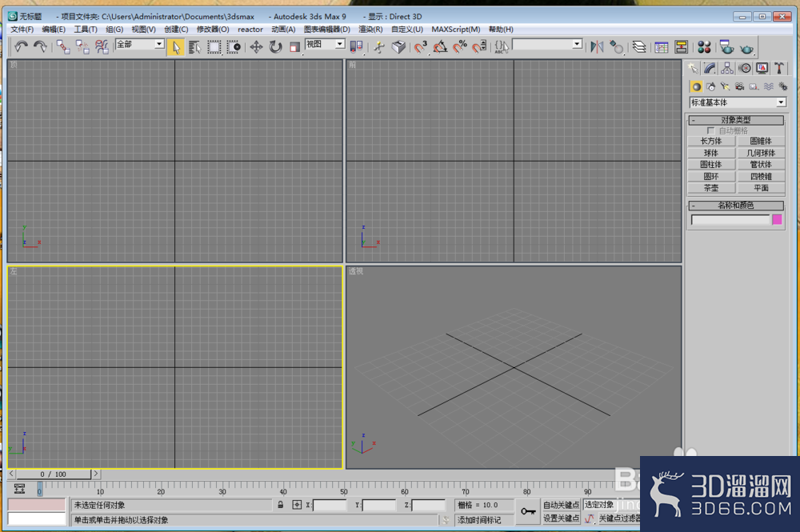Open the MAXScript(M) menu

(456, 30)
